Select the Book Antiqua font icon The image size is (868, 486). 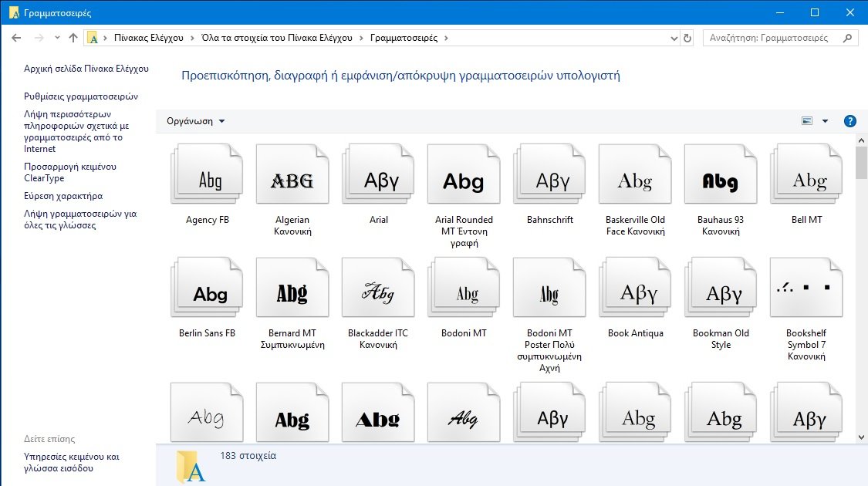(x=635, y=287)
